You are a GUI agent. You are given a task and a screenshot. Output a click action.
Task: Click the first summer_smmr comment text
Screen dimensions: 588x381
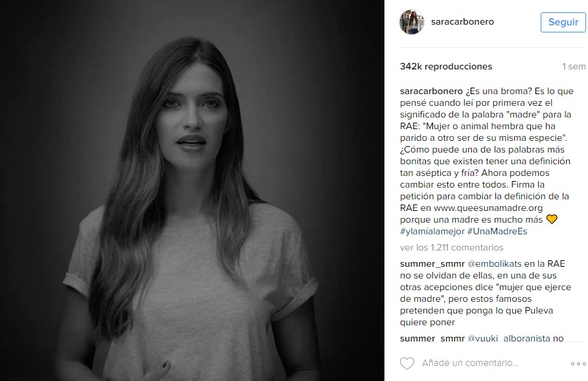tap(486, 293)
